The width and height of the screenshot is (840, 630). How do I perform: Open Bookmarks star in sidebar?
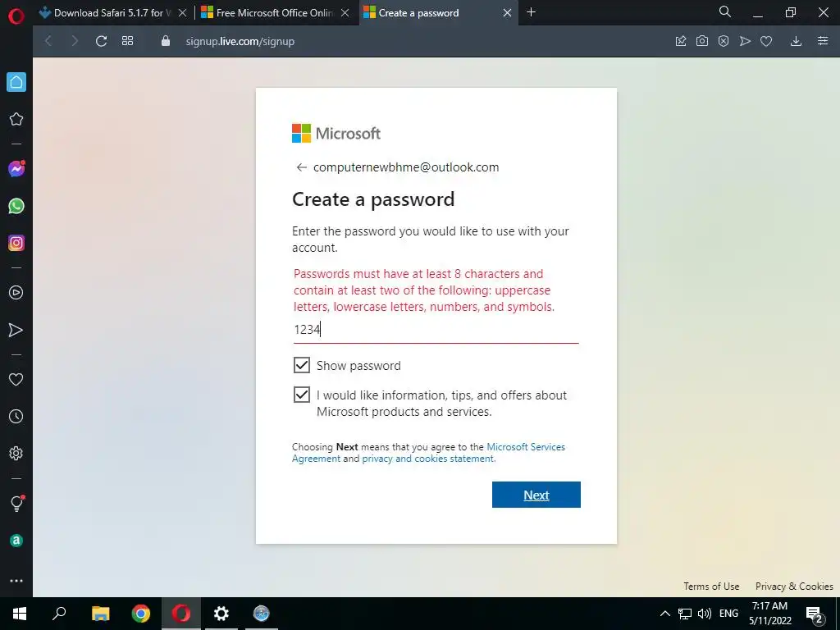[x=16, y=119]
